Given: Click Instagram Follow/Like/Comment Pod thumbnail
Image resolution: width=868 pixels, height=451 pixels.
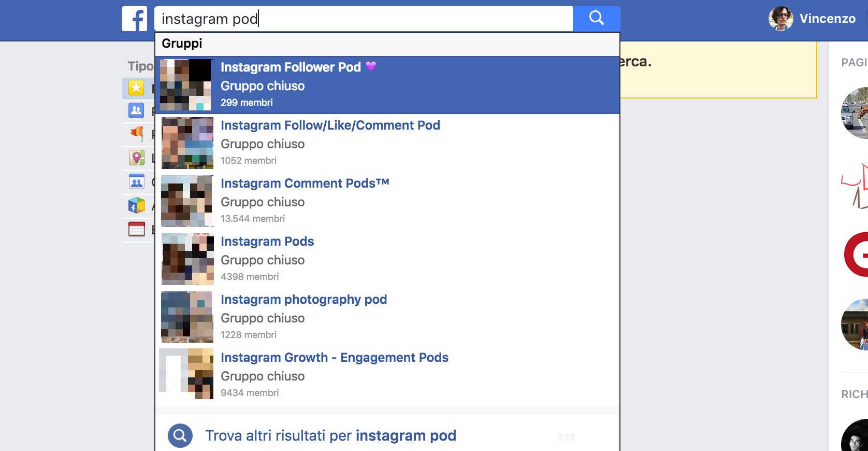Looking at the screenshot, I should (x=187, y=143).
